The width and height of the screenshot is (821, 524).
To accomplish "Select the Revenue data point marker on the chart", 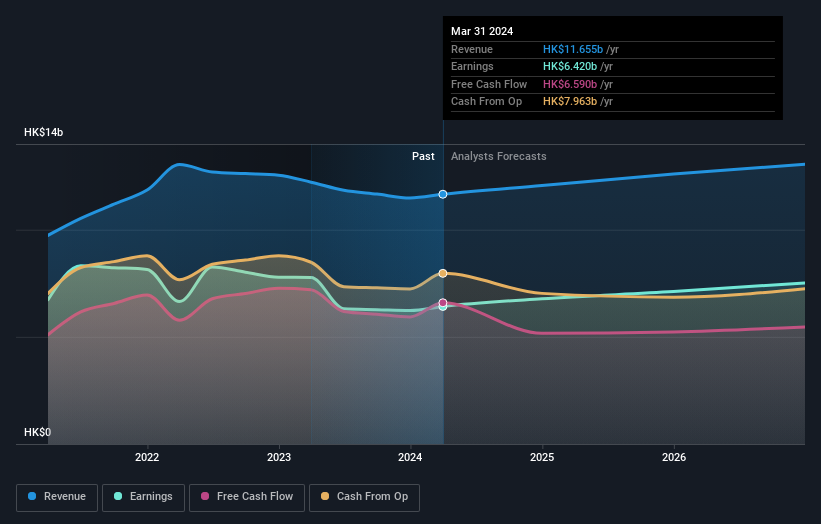I will (x=443, y=194).
